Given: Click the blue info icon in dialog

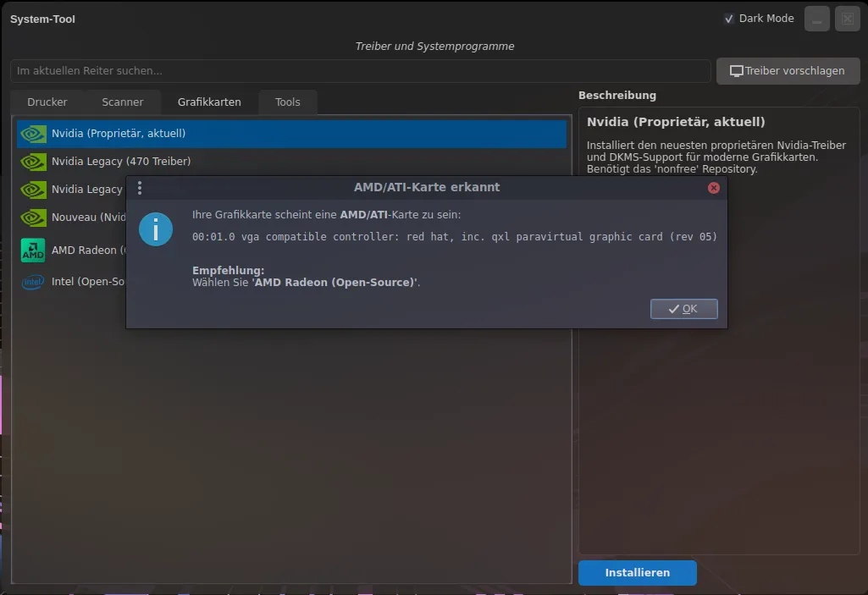Looking at the screenshot, I should pyautogui.click(x=156, y=229).
